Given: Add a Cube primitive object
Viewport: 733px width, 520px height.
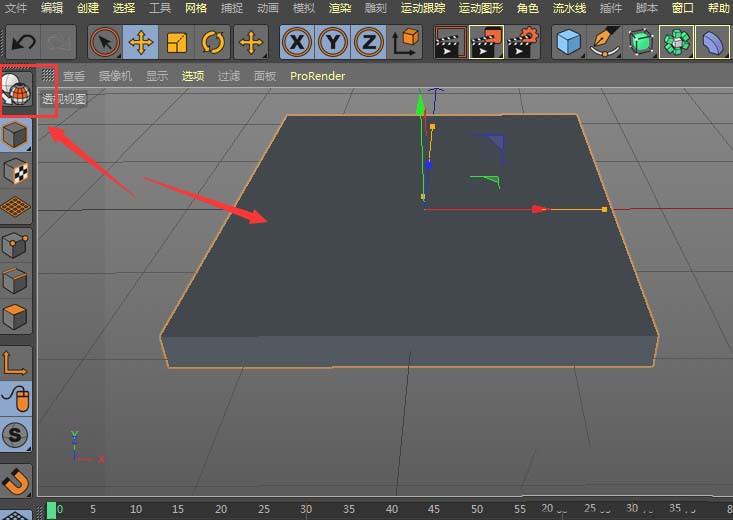Looking at the screenshot, I should point(569,43).
